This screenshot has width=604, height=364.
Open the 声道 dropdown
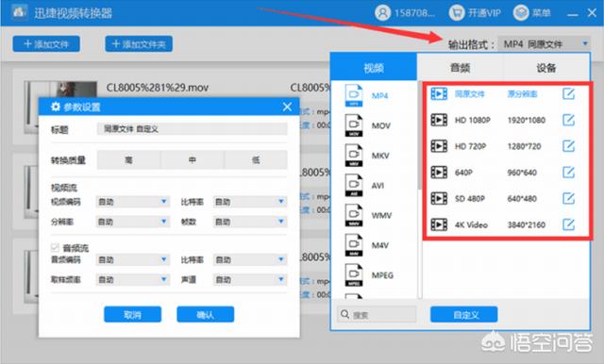pos(249,280)
